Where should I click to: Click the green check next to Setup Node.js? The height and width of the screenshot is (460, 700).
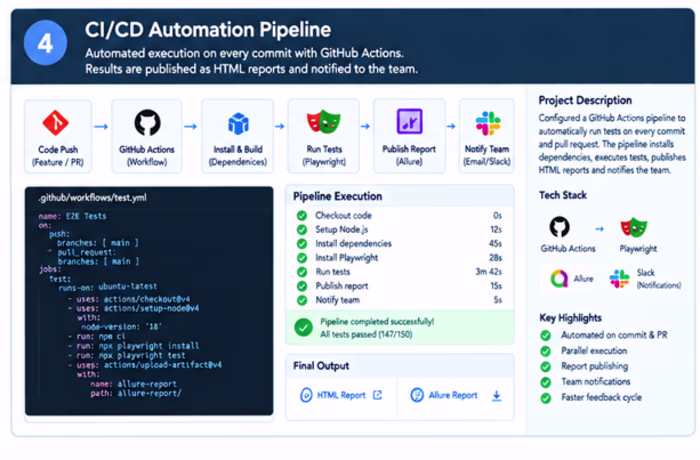coord(302,230)
